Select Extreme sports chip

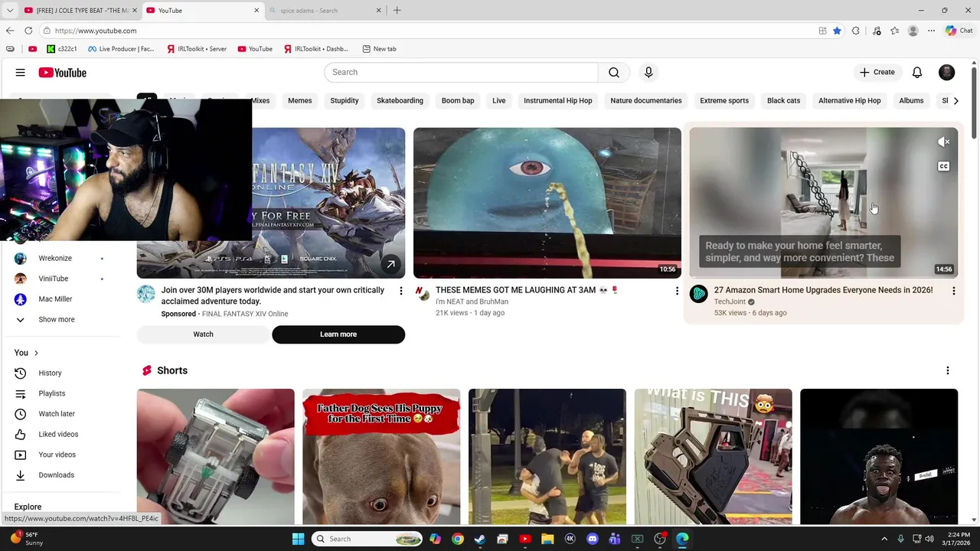[x=724, y=100]
